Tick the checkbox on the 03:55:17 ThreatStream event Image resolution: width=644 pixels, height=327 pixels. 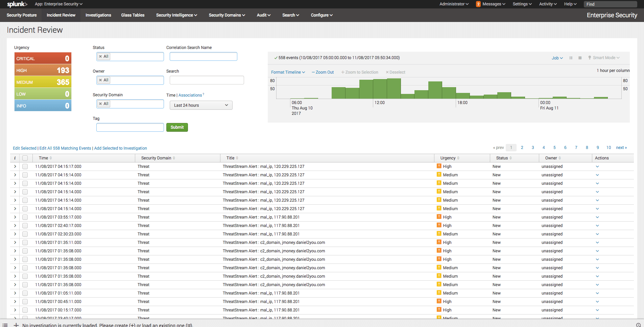(x=25, y=217)
